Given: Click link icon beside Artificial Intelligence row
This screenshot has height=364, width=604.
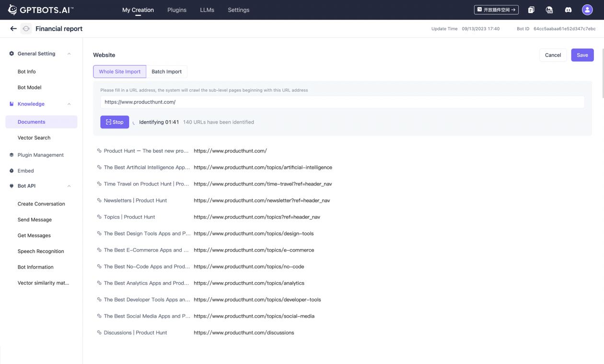Looking at the screenshot, I should [99, 167].
